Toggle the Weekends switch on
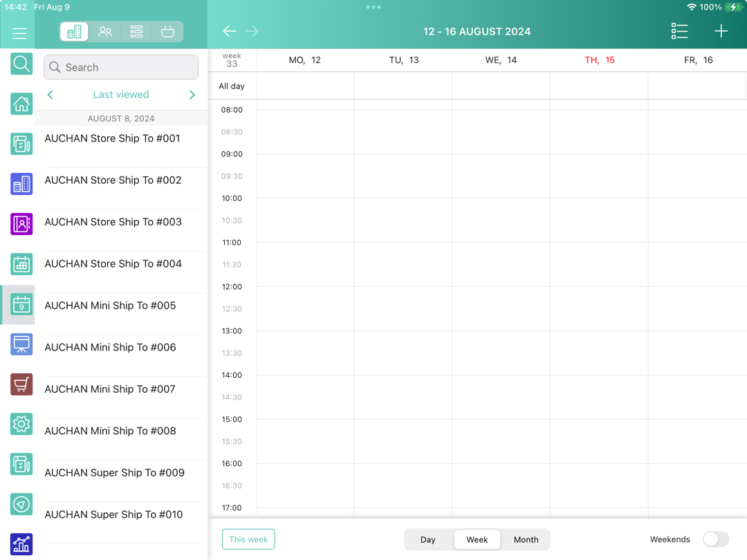The width and height of the screenshot is (747, 560). pos(715,539)
